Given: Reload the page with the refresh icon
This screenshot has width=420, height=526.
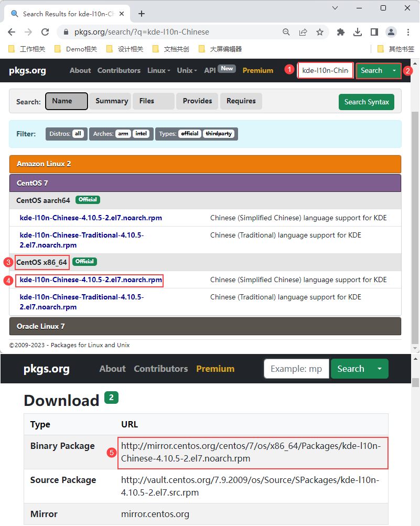Looking at the screenshot, I should (45, 32).
